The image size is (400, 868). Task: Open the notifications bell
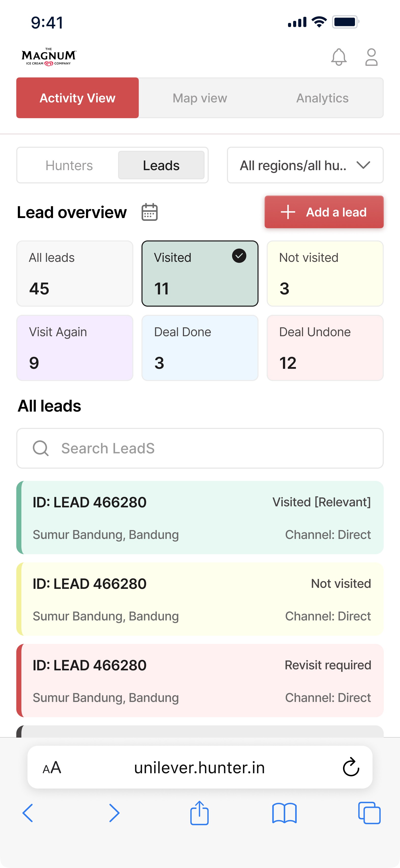point(339,57)
